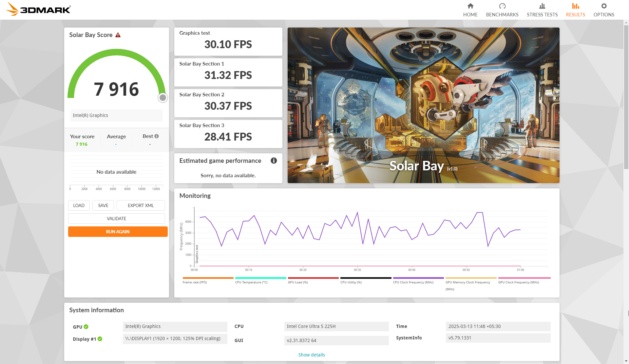Click the green check icon next to GPU
Image resolution: width=629 pixels, height=364 pixels.
coord(86,327)
